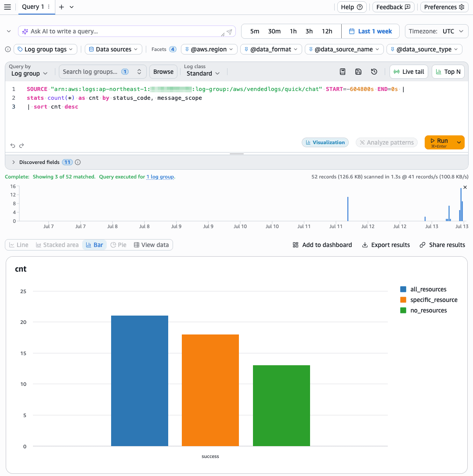
Task: Switch to the Query 1 tab
Action: coord(33,7)
